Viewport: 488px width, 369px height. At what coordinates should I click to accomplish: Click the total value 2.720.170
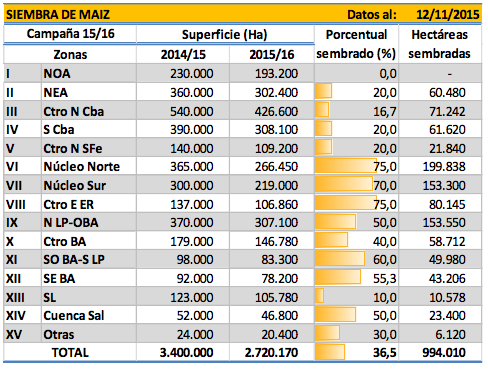point(271,353)
